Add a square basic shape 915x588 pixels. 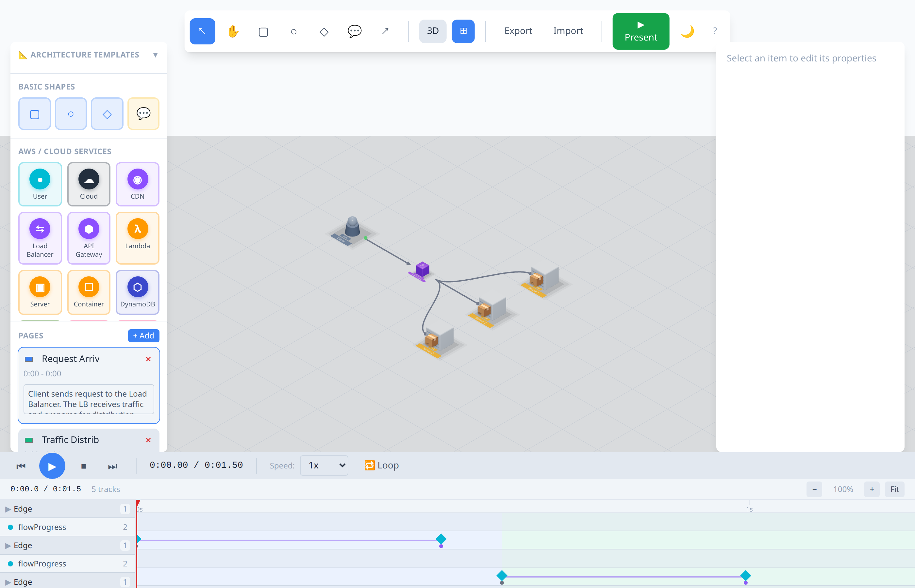pyautogui.click(x=35, y=114)
